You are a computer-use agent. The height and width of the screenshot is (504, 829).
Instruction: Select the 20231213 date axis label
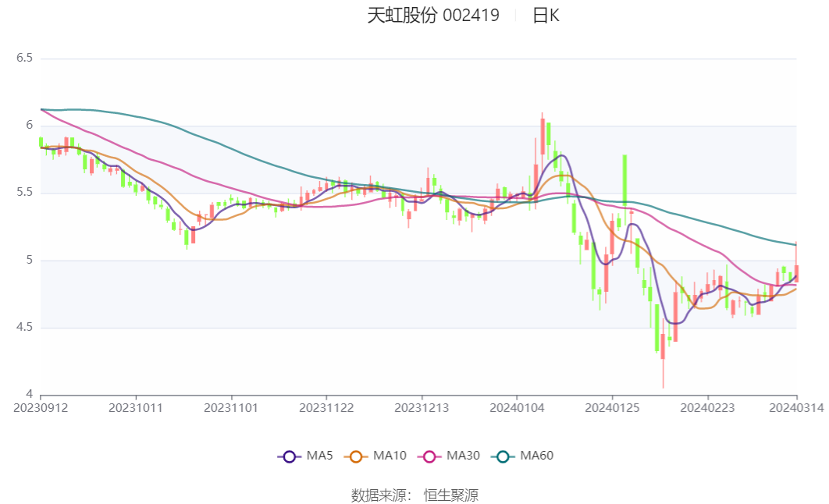tap(422, 408)
